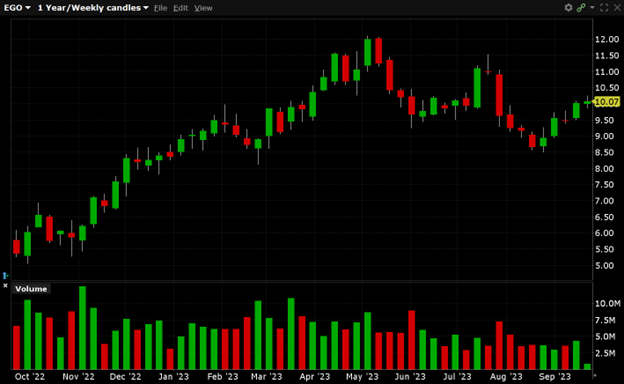Click the Sep '23 date axis label
Image resolution: width=624 pixels, height=384 pixels.
coord(554,376)
